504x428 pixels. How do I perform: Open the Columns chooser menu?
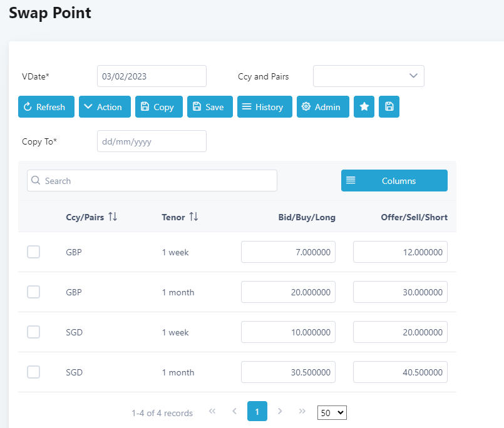pyautogui.click(x=394, y=181)
